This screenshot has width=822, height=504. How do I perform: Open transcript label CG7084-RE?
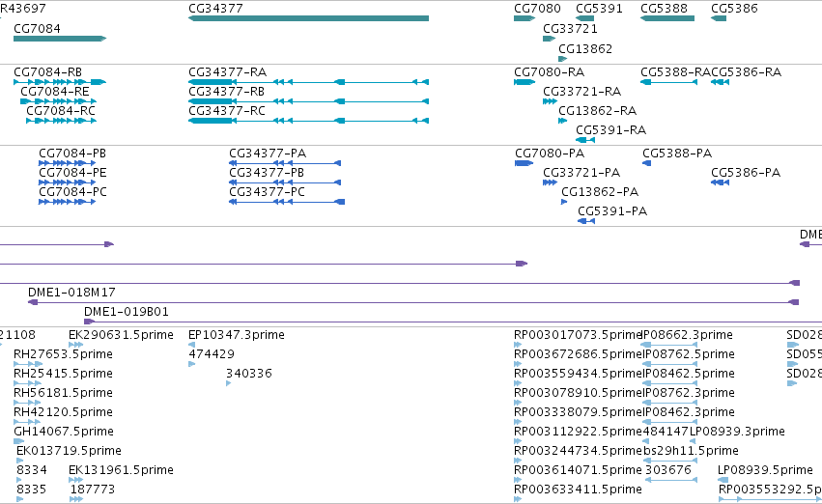54,91
